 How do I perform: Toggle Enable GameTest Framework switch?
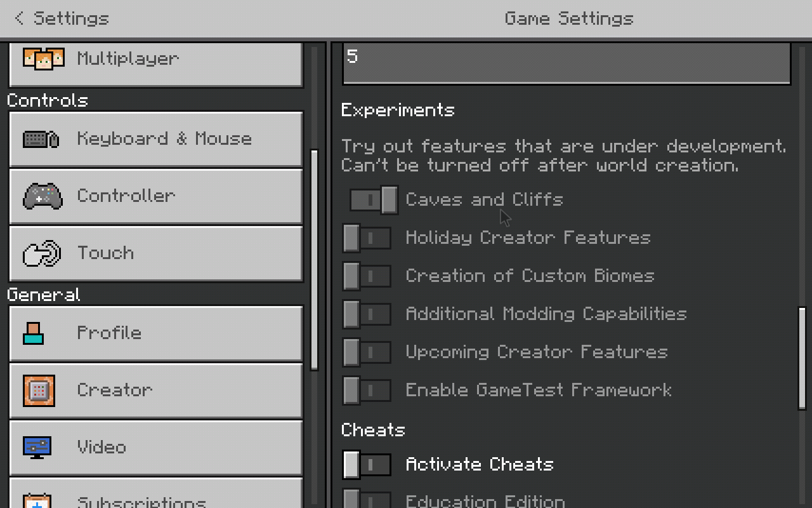(367, 391)
